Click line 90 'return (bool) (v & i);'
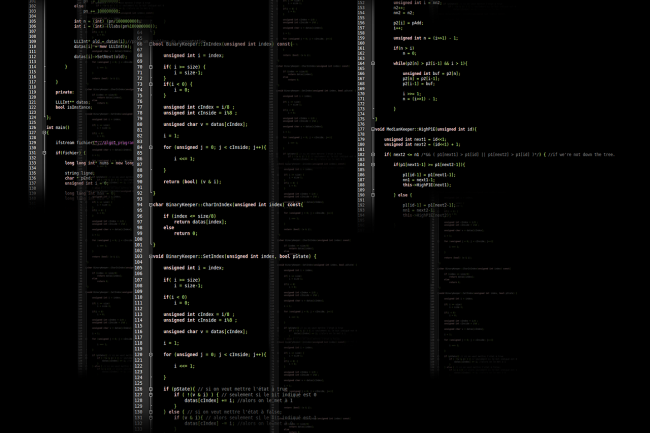This screenshot has height=433, width=650. click(192, 181)
